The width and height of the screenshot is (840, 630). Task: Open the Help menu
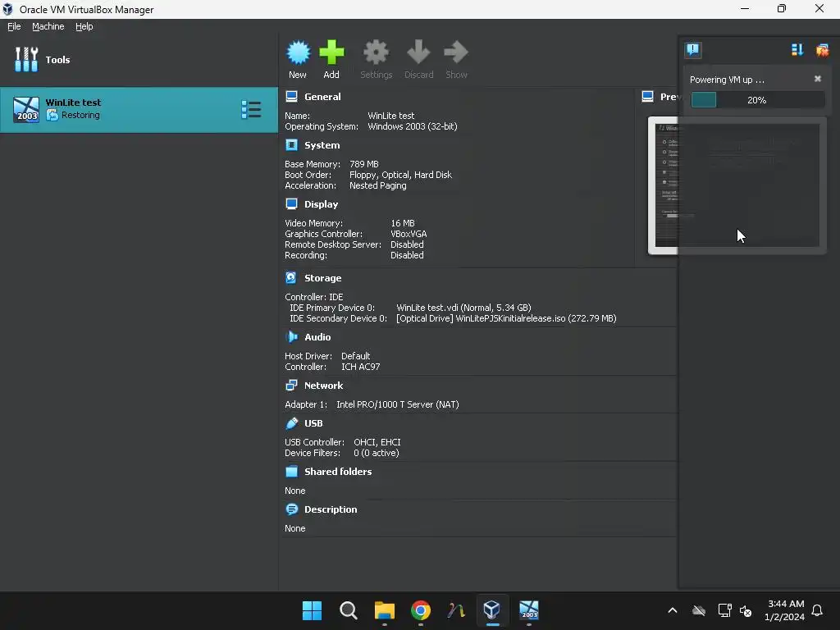point(84,26)
